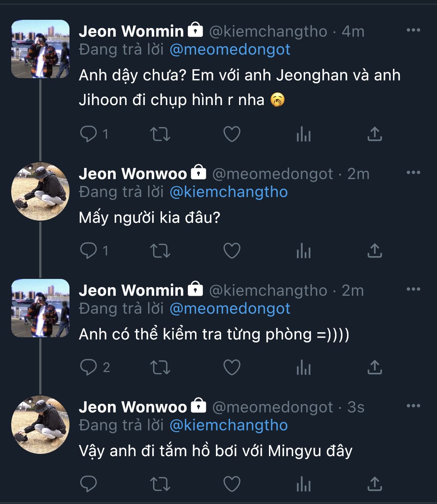Open Jeon Wonmin's avatar on the first tweet
437x504 pixels.
[40, 49]
